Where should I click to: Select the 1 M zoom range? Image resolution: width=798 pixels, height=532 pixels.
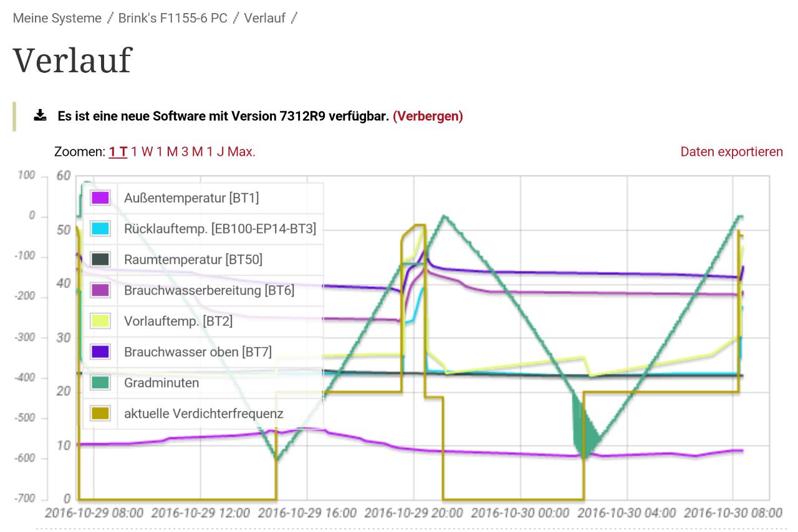(x=167, y=152)
